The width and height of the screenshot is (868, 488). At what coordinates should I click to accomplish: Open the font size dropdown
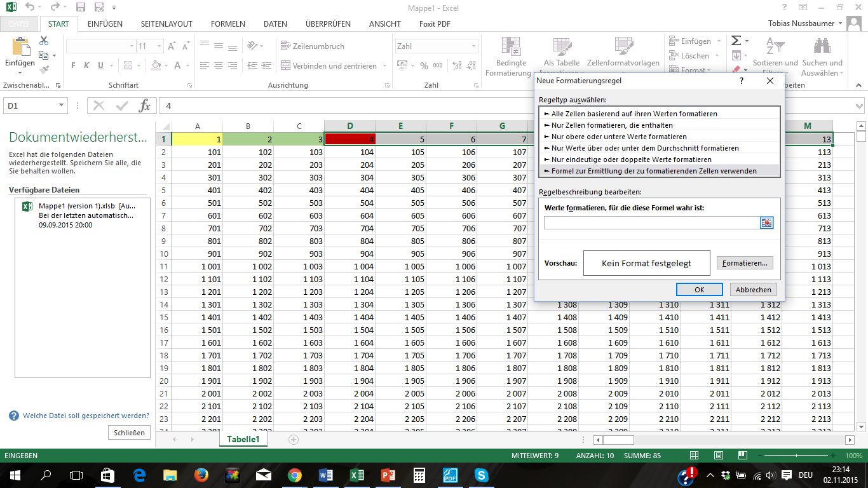pos(158,46)
